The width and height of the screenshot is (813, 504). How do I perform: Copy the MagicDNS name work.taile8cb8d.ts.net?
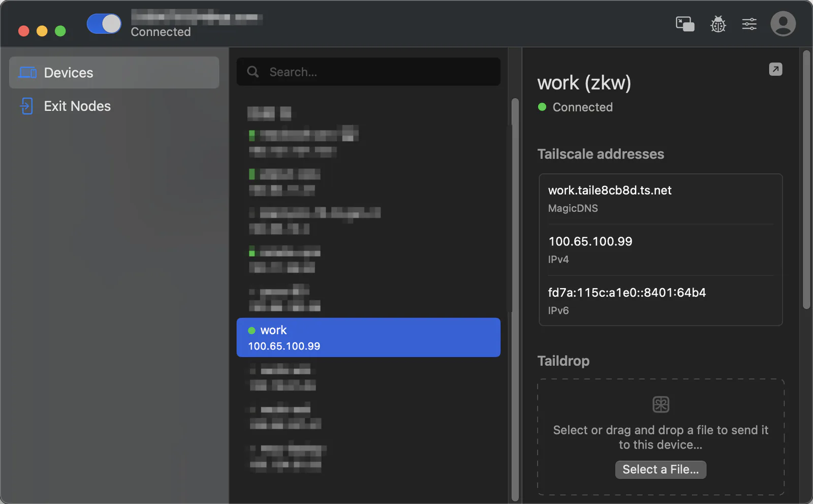[610, 191]
